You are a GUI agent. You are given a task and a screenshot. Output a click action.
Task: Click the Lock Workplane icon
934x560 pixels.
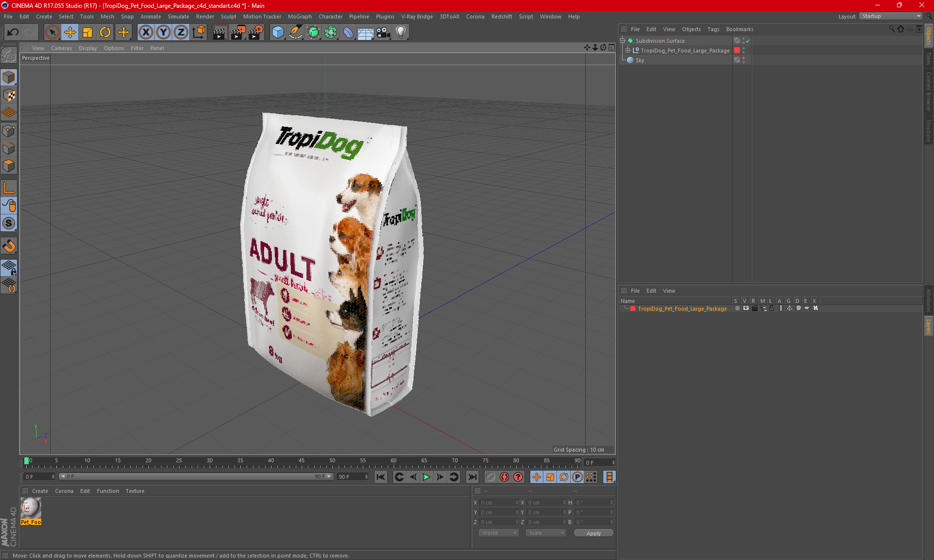[x=9, y=267]
